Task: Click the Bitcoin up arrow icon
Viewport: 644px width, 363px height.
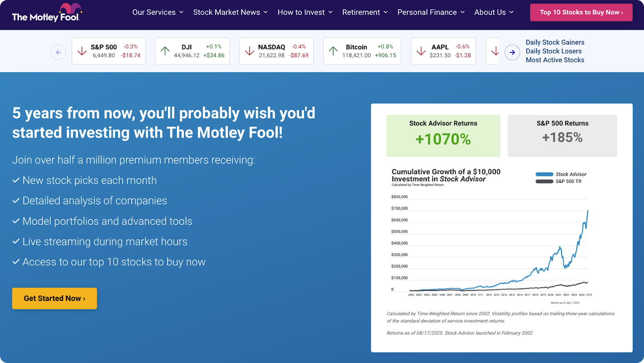Action: pyautogui.click(x=333, y=51)
